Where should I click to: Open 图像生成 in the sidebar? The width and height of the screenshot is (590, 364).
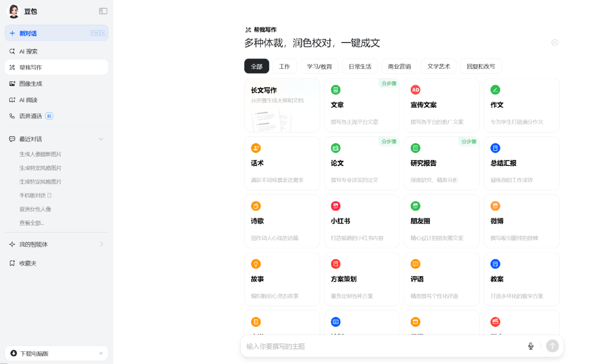(56, 83)
